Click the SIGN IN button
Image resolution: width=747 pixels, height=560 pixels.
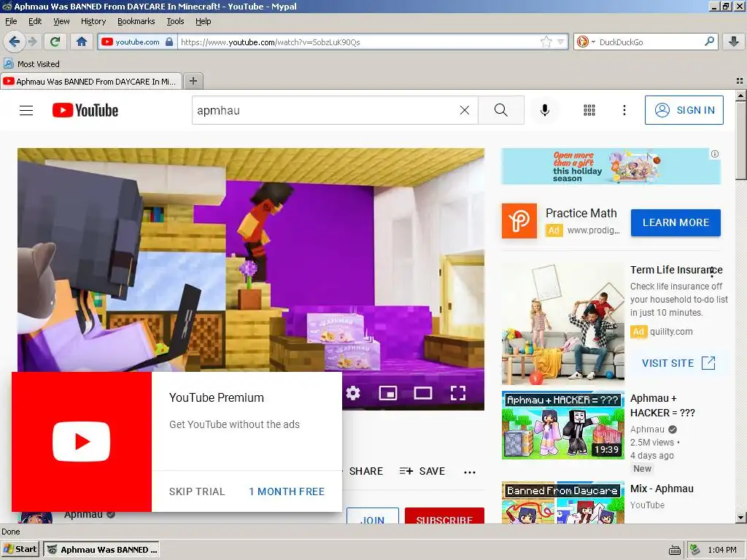click(x=684, y=110)
